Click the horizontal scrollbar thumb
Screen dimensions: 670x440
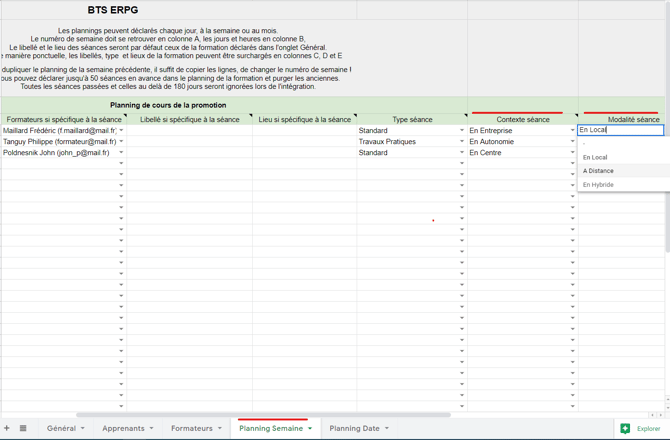(x=263, y=415)
